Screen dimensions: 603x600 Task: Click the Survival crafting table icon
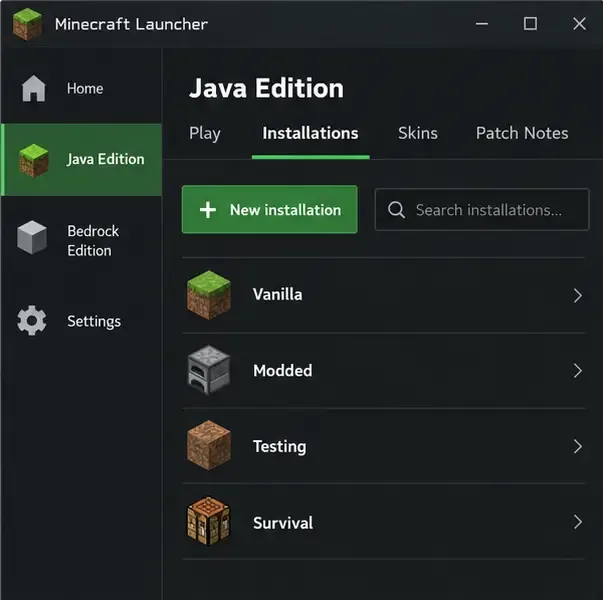click(x=208, y=521)
